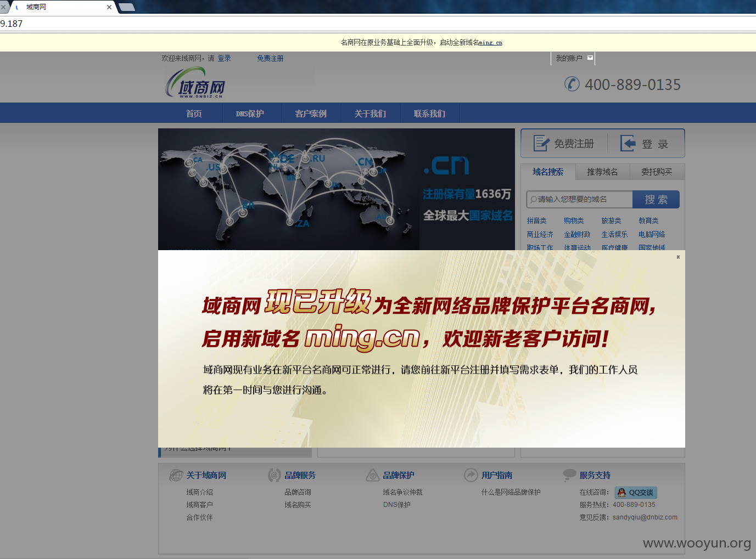The height and width of the screenshot is (559, 756).
Task: Open the 合作伙伴 footer link
Action: 199,517
